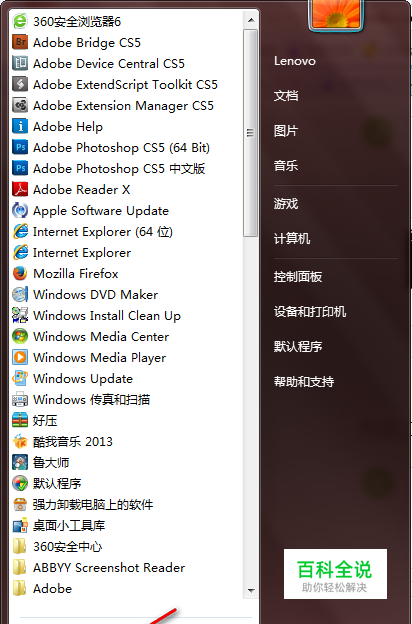This screenshot has height=624, width=412.
Task: Click the 强力卸载电脑上的软件 icon
Action: (20, 505)
